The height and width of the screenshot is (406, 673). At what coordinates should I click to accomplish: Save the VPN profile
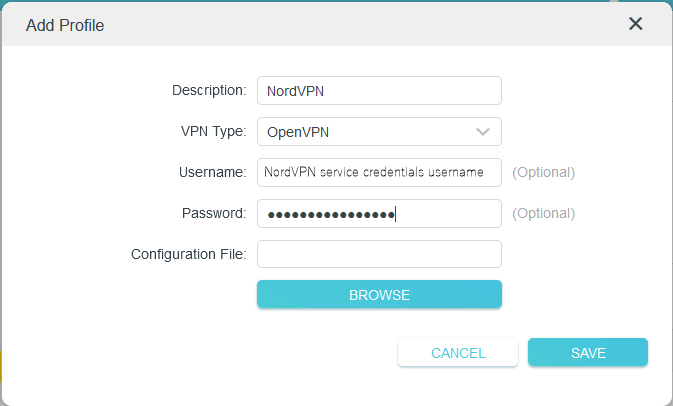click(588, 353)
